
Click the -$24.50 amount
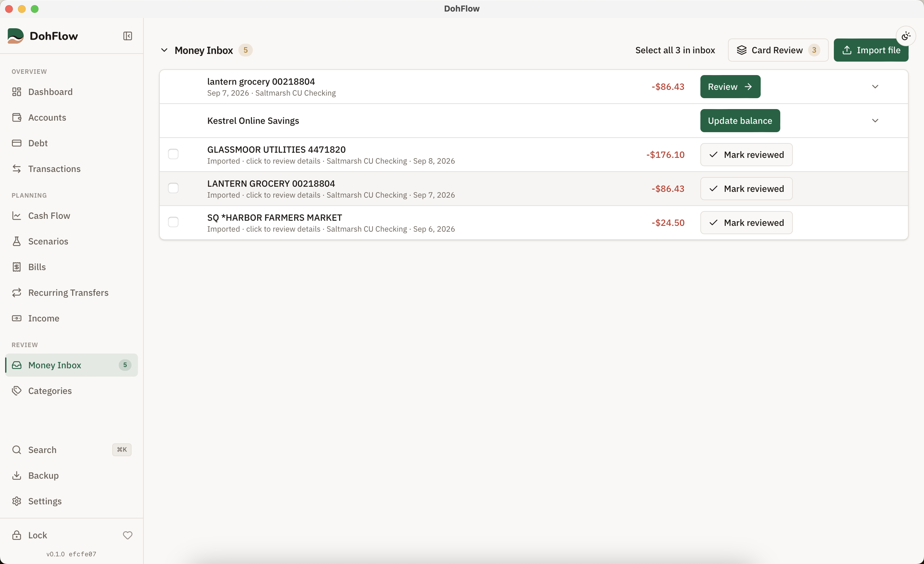(668, 223)
